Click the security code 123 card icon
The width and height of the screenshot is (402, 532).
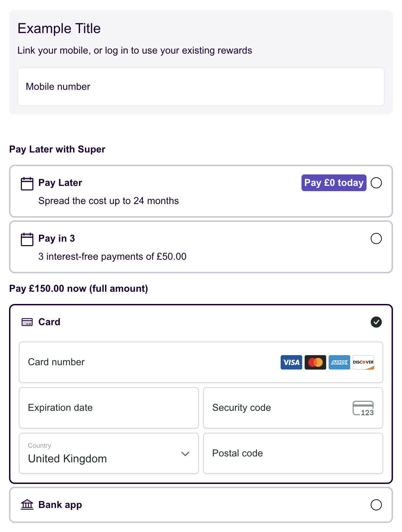coord(363,408)
